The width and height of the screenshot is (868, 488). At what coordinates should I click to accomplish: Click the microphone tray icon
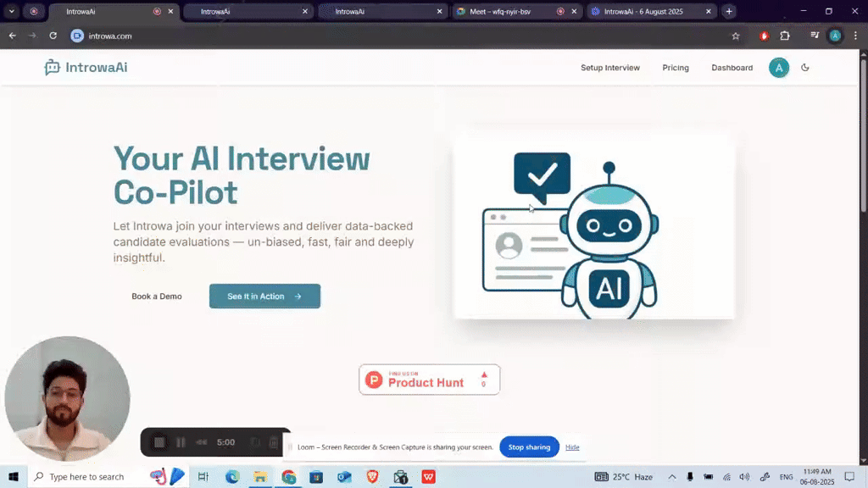[690, 476]
